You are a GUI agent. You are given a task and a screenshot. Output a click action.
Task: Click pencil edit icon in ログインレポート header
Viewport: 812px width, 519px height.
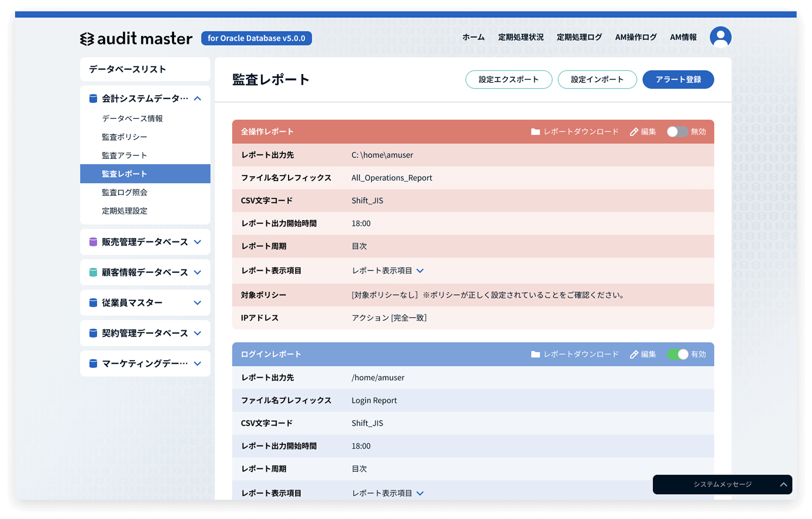634,354
